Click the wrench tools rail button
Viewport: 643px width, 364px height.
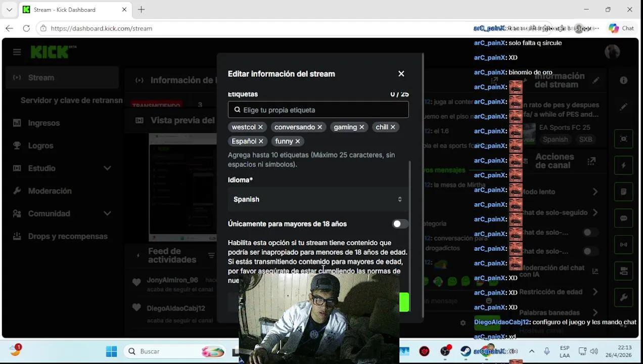tap(624, 298)
